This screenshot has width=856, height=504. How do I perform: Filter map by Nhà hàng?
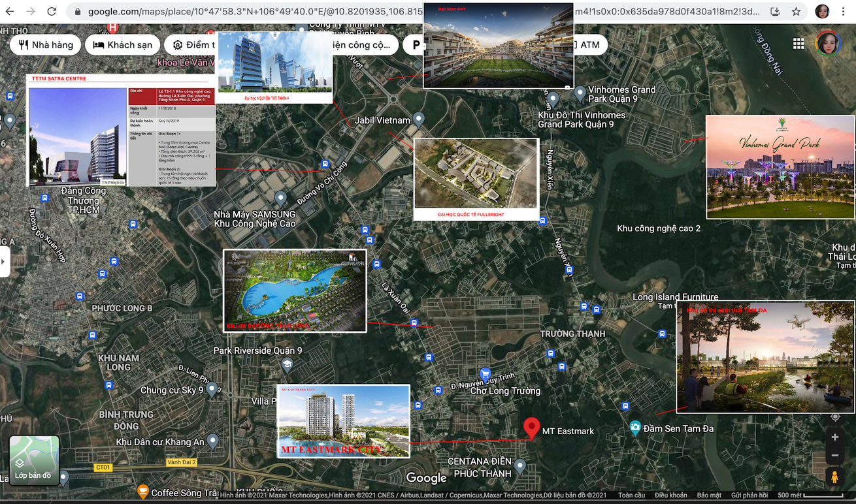tap(46, 45)
